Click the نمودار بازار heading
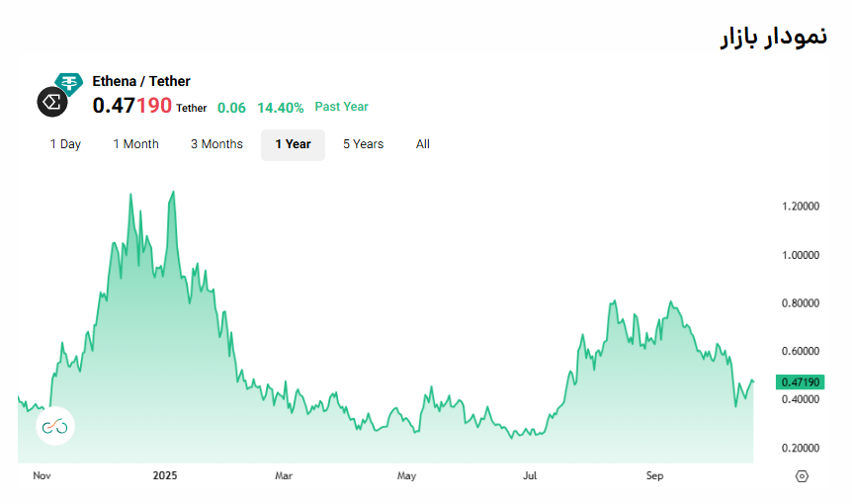Viewport: 852px width, 504px height. [x=772, y=37]
